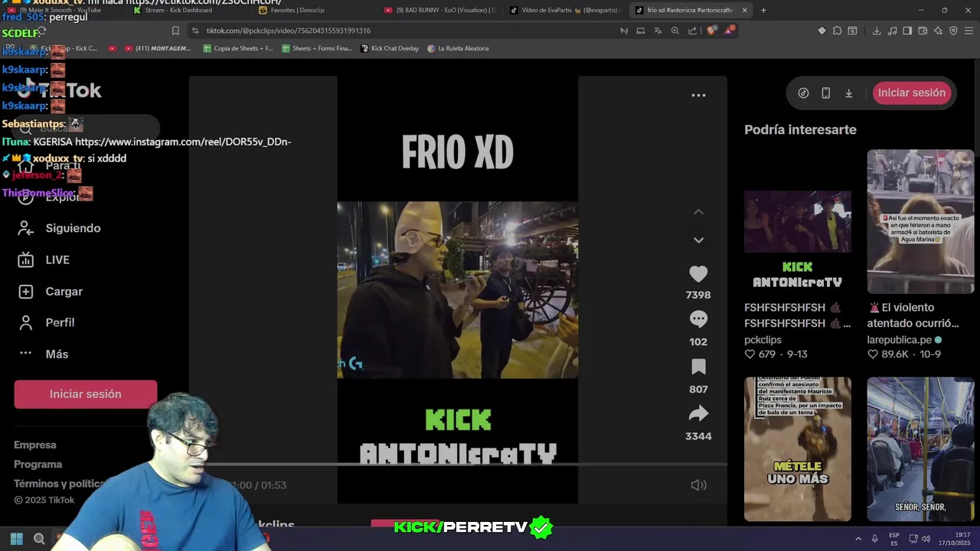
Task: Click larepublica.pe username under recommended video
Action: coord(899,340)
